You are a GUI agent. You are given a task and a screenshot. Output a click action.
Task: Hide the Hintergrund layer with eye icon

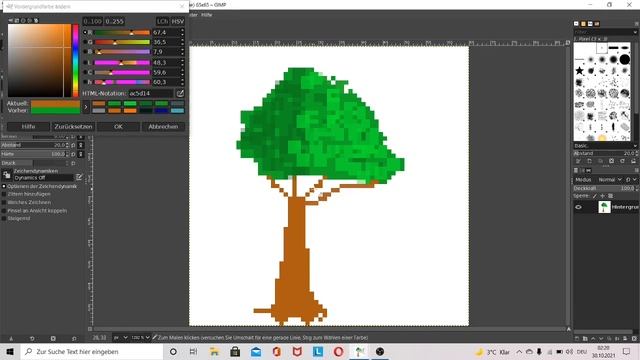[x=578, y=207]
